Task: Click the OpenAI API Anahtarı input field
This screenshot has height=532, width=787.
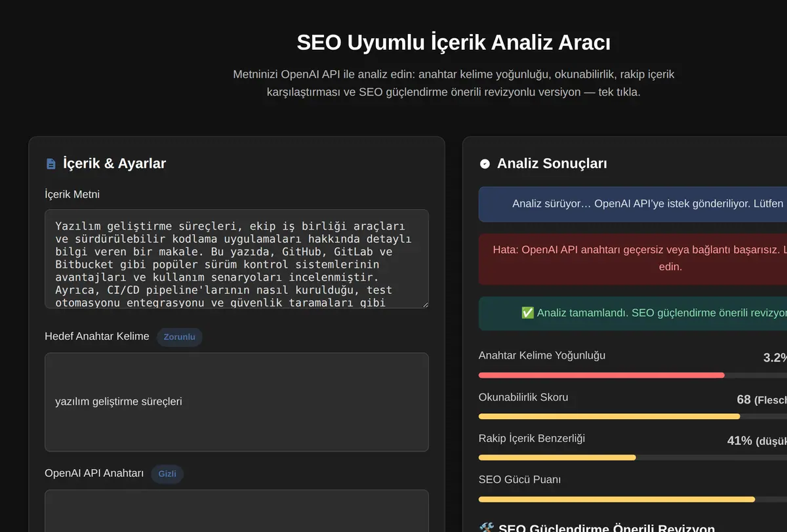Action: (x=237, y=511)
